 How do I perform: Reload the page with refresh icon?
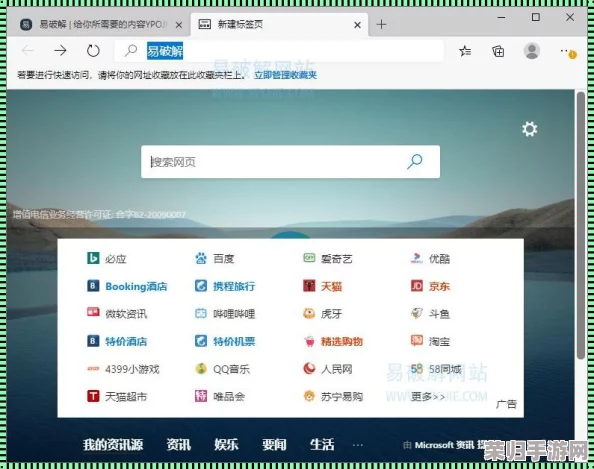click(93, 50)
